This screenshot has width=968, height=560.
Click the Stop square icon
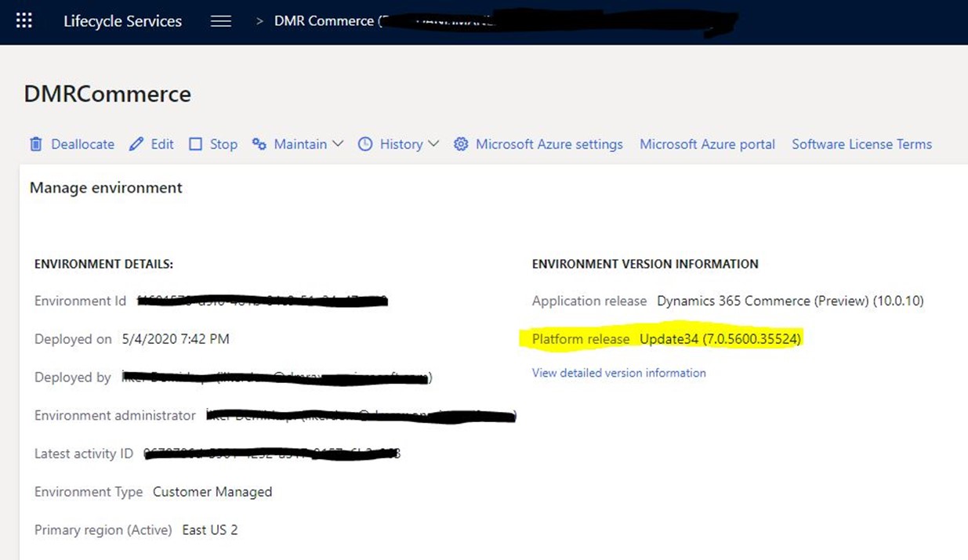point(195,144)
